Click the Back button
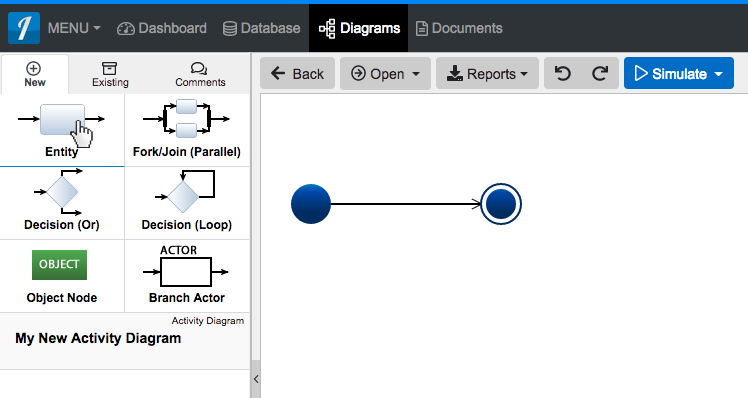 click(297, 73)
